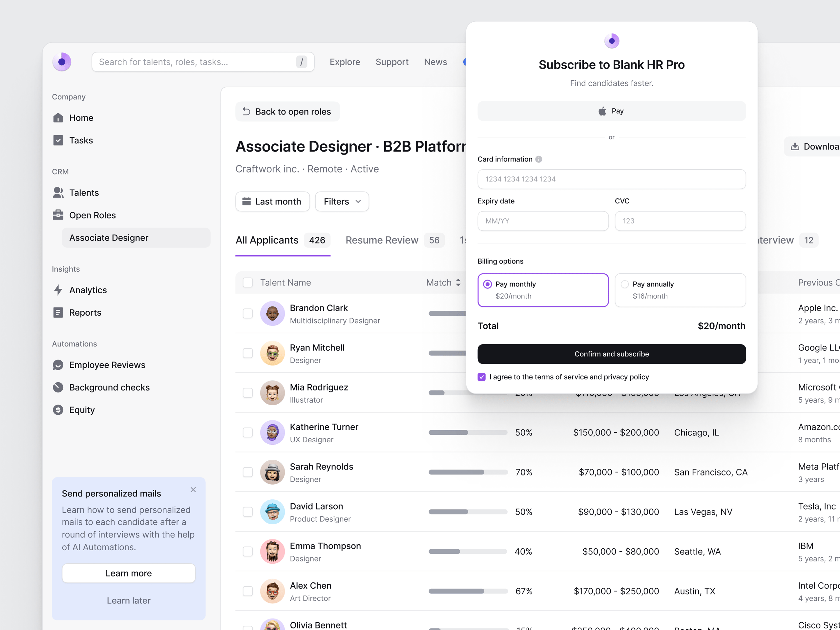840x630 pixels.
Task: Click the calendar icon in the Last month button
Action: pos(246,201)
